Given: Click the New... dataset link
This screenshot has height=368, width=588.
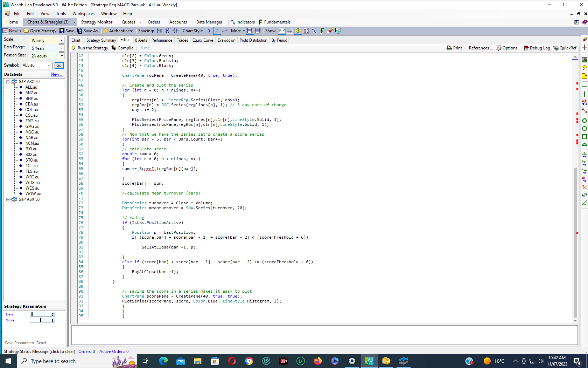Looking at the screenshot, I should 57,74.
